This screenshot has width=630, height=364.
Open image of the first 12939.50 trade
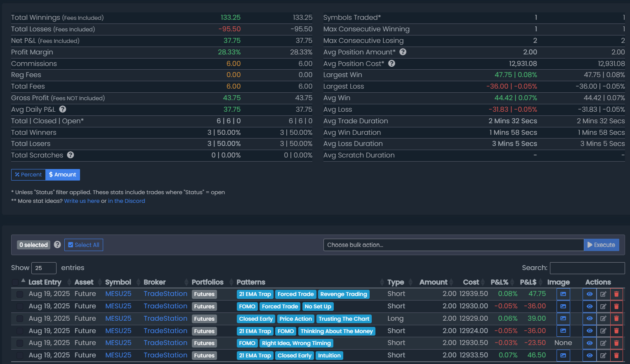[x=563, y=294]
